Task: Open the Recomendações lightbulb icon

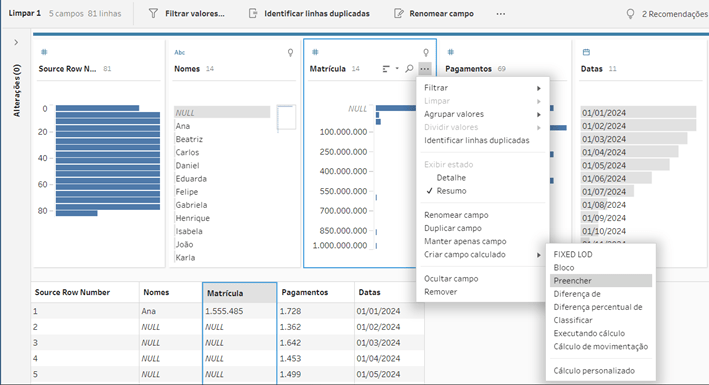Action: click(x=630, y=14)
